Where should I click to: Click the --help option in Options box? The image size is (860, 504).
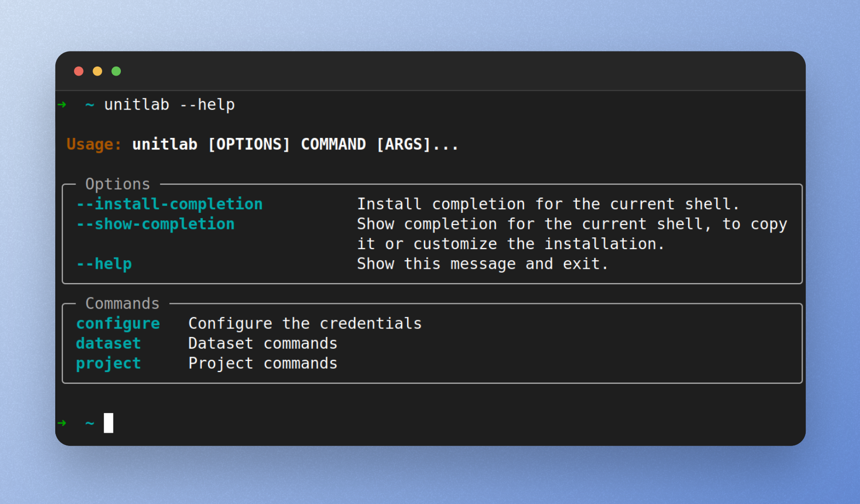[x=104, y=264]
